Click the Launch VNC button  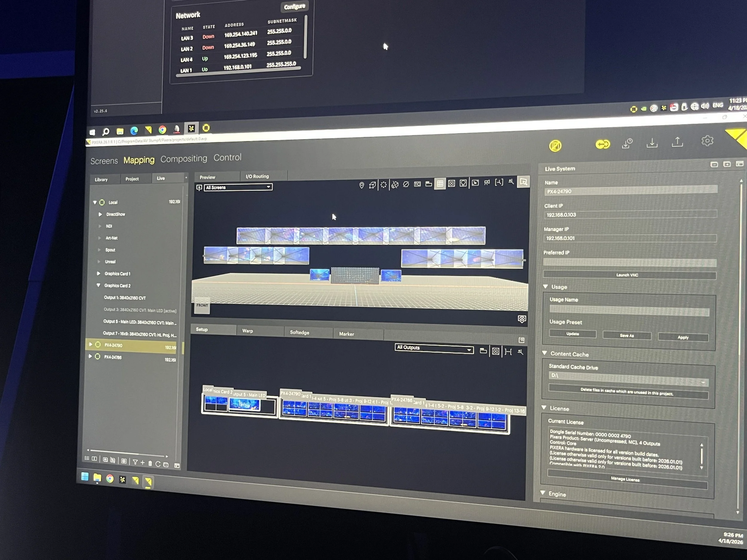coord(629,275)
